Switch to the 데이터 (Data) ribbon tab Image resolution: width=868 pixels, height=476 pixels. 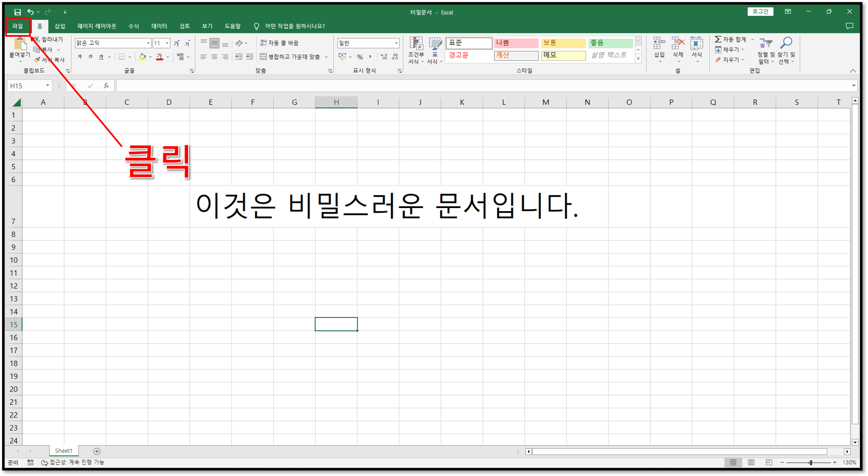(x=159, y=26)
